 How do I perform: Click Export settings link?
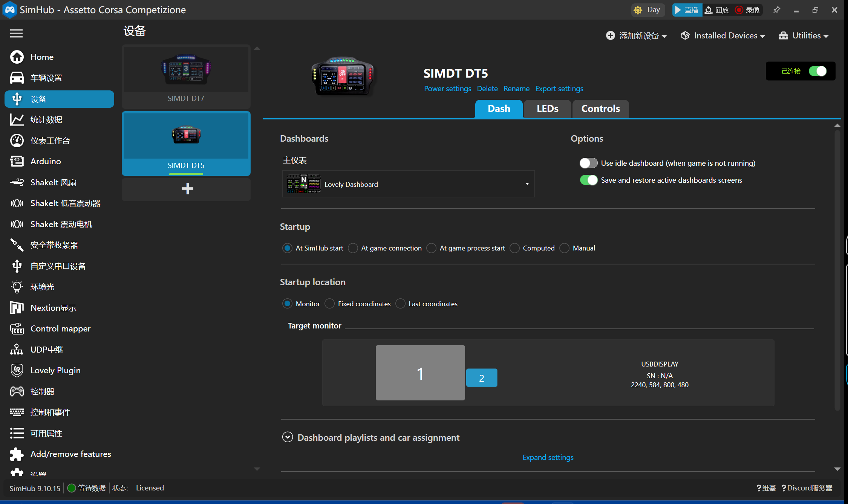(x=559, y=89)
